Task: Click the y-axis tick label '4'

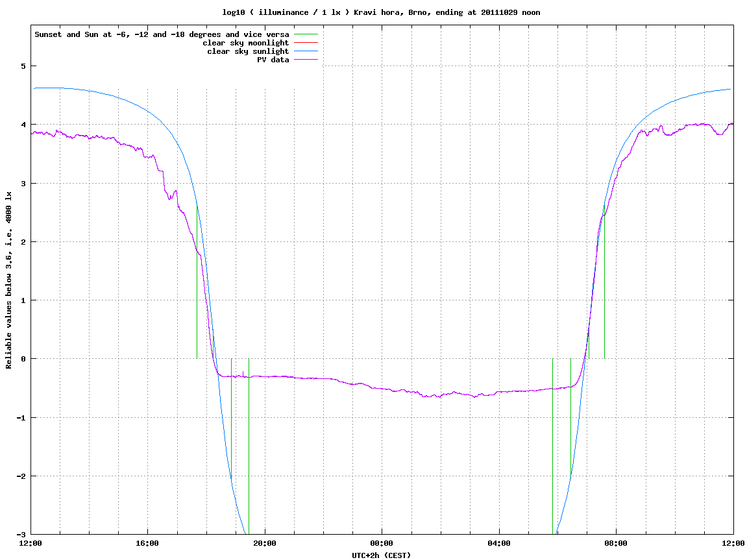Action: pos(23,125)
